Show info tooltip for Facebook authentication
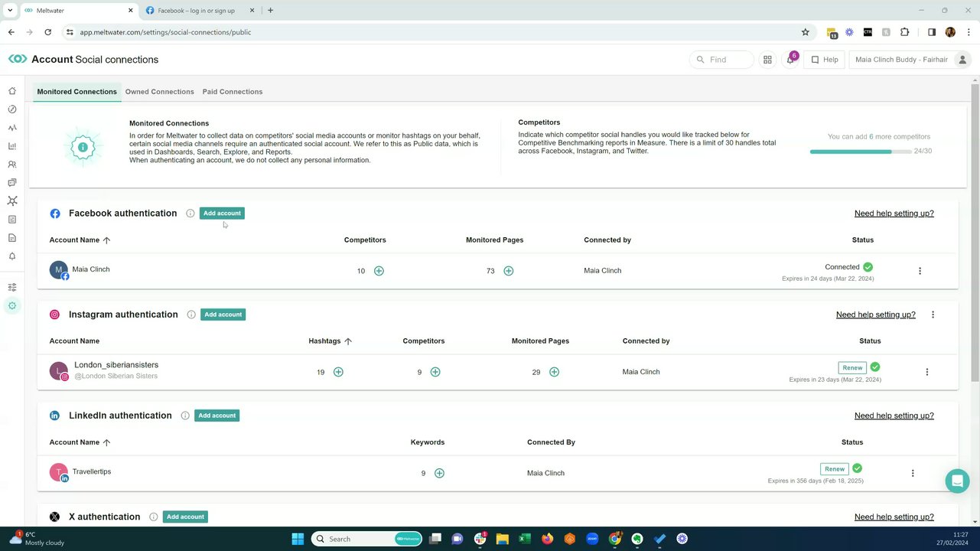The height and width of the screenshot is (551, 980). [x=190, y=214]
